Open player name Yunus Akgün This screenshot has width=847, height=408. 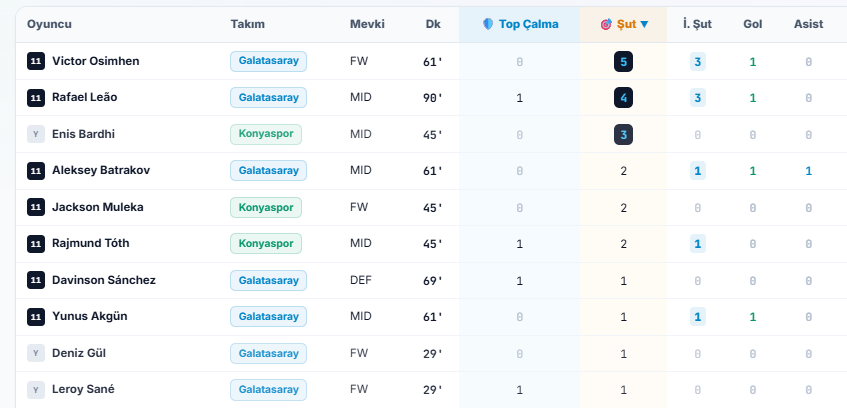pos(90,316)
